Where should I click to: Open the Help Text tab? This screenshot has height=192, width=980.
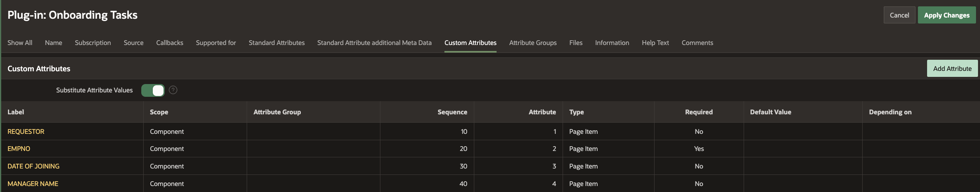tap(655, 43)
